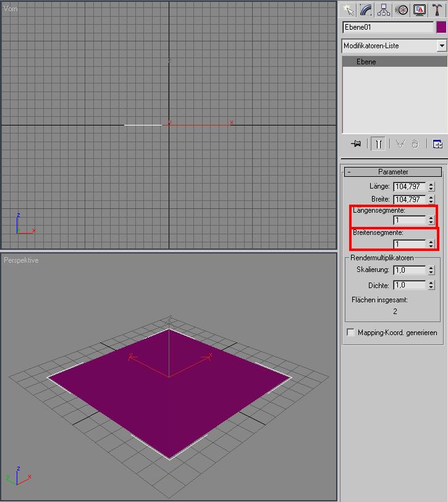Enable Mapping-Koord. generieren checkbox
The height and width of the screenshot is (502, 448).
coord(351,332)
